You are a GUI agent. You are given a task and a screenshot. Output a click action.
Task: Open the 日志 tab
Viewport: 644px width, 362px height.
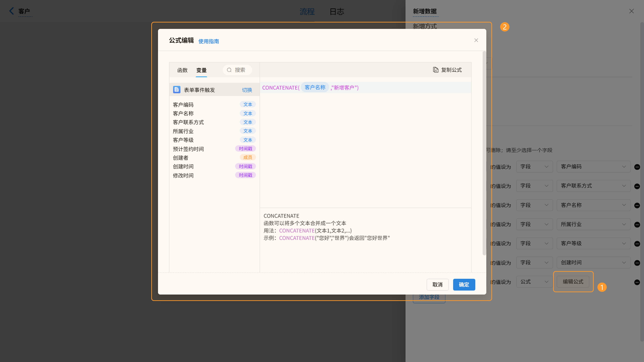[337, 12]
